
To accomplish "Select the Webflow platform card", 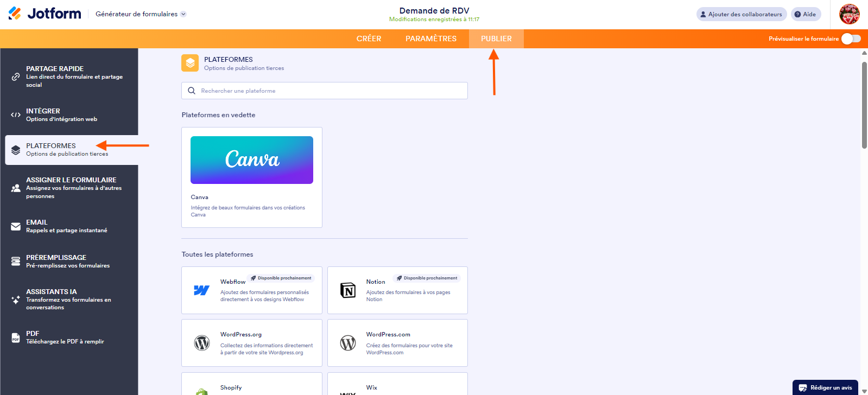I will point(252,290).
